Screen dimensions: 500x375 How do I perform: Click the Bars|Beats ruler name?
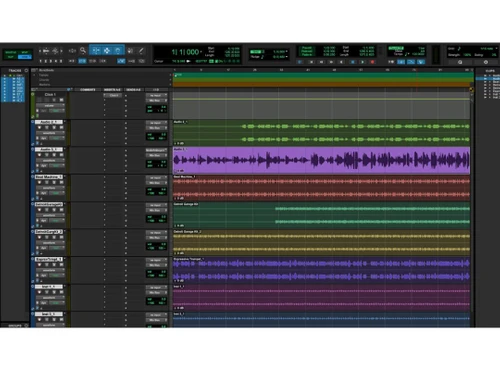pyautogui.click(x=46, y=70)
